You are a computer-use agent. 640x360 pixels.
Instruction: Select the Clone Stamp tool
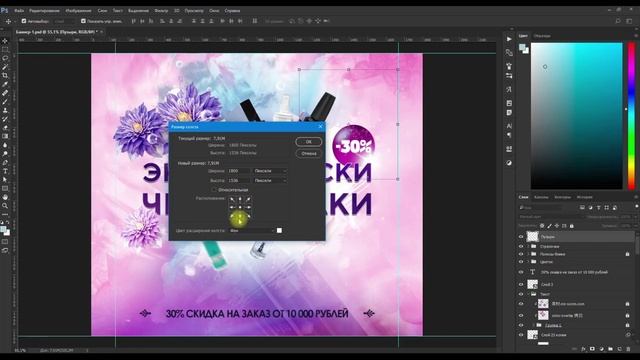pyautogui.click(x=5, y=110)
